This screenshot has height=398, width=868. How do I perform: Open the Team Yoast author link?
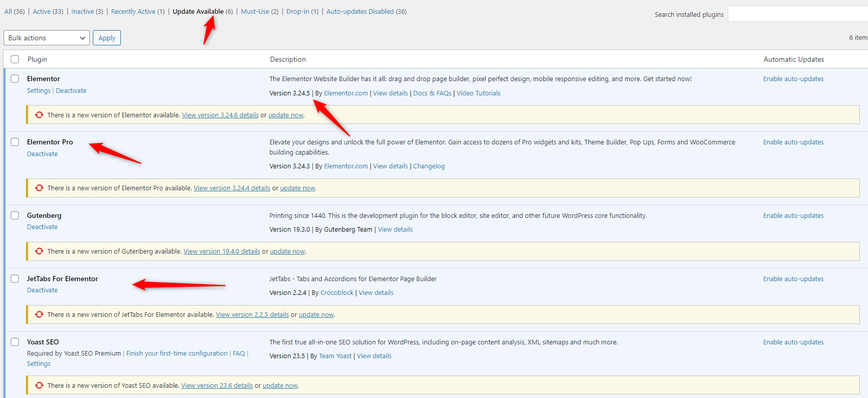tap(335, 356)
